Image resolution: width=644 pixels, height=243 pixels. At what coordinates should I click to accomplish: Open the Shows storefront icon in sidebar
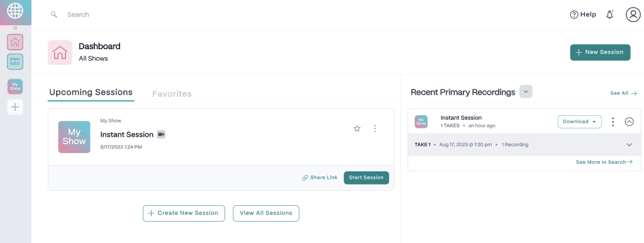(x=15, y=62)
